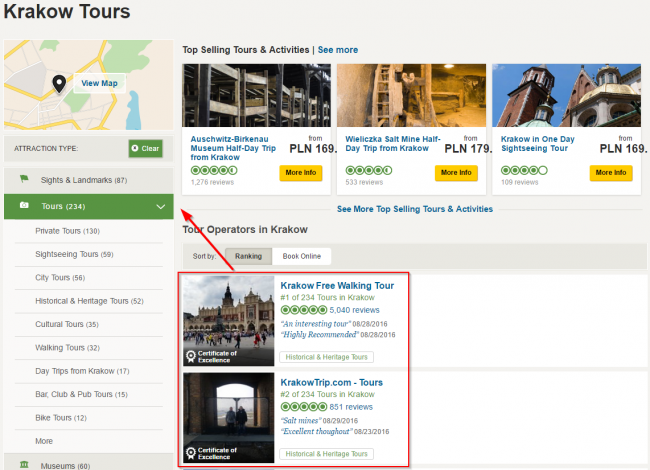Click Auschwitz-Birkenau tour rating bubbles

point(214,170)
